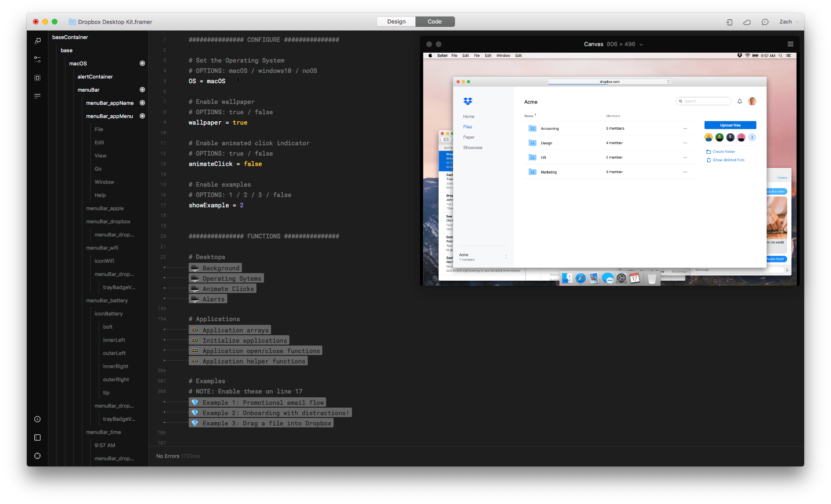Open Safari menu in the preview menu bar
Image resolution: width=831 pixels, height=504 pixels.
[442, 55]
